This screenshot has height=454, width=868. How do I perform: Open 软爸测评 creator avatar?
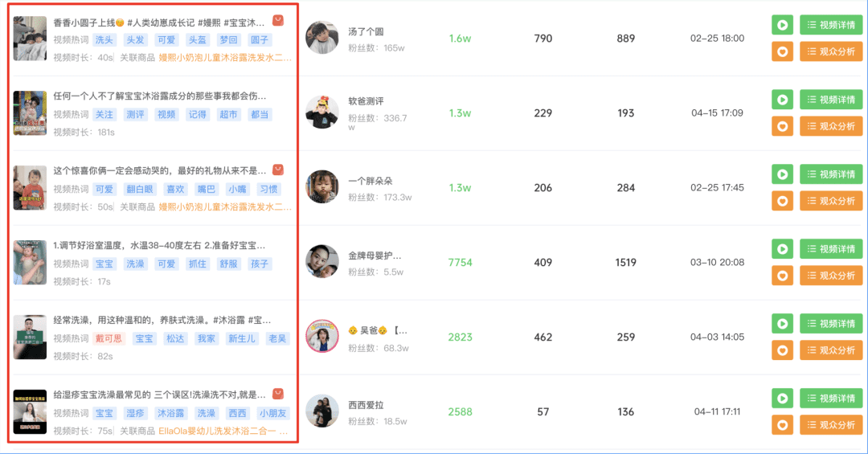tap(322, 112)
